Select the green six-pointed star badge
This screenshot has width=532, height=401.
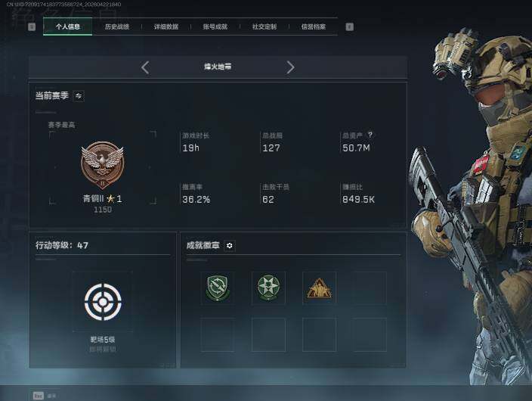coord(268,288)
